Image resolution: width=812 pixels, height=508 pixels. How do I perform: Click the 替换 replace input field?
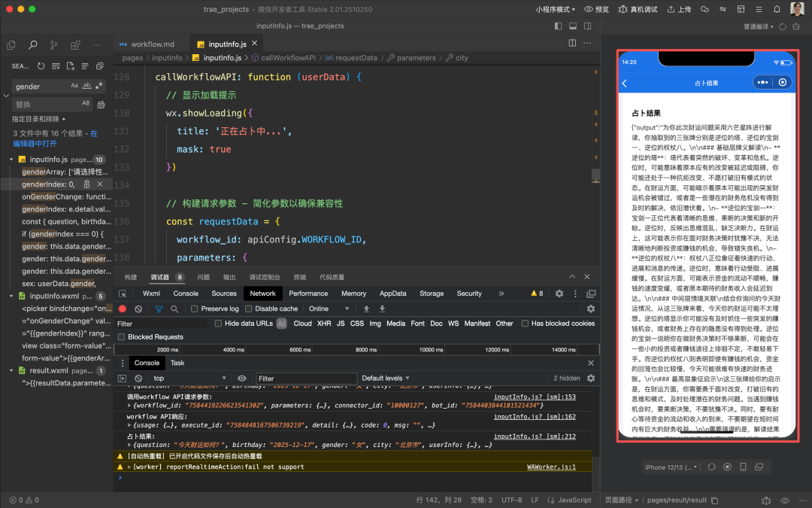[45, 105]
